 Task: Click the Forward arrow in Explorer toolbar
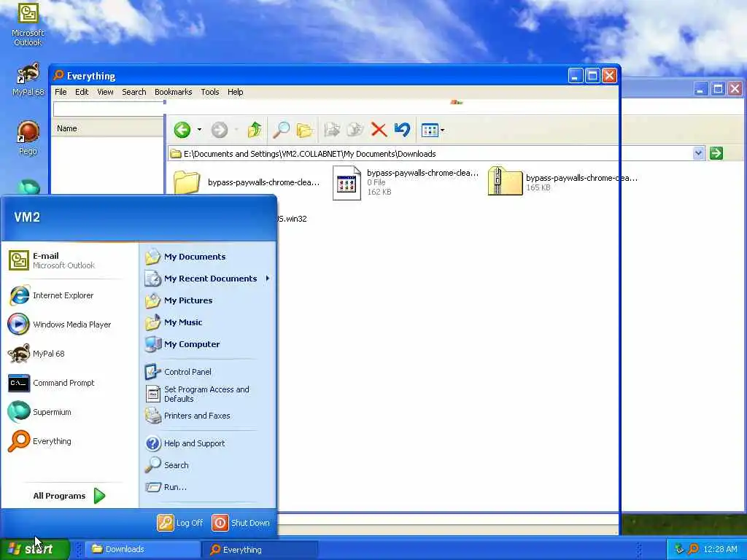tap(219, 130)
